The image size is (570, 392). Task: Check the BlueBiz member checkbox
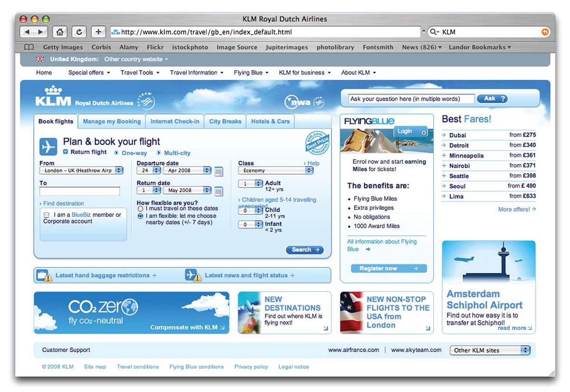pyautogui.click(x=46, y=215)
